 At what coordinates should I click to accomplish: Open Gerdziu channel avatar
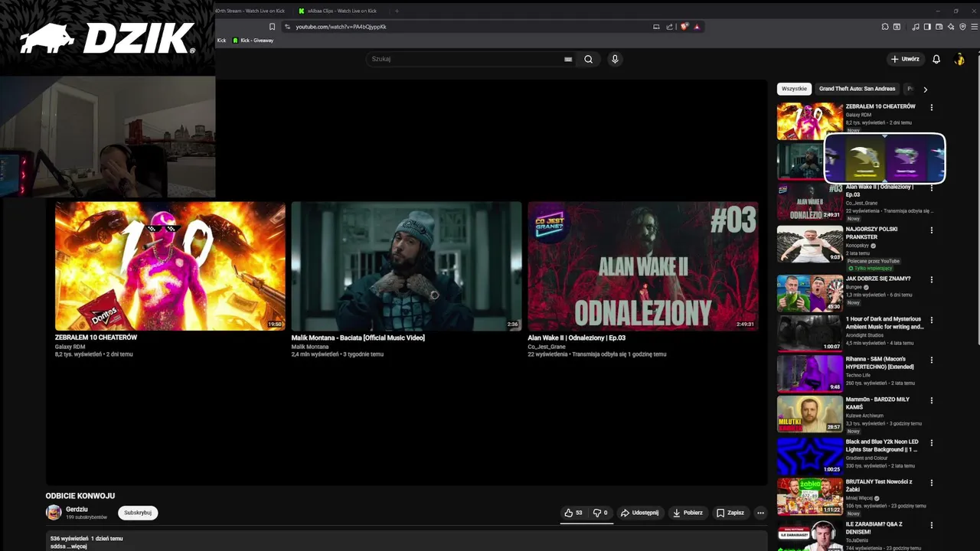point(54,513)
